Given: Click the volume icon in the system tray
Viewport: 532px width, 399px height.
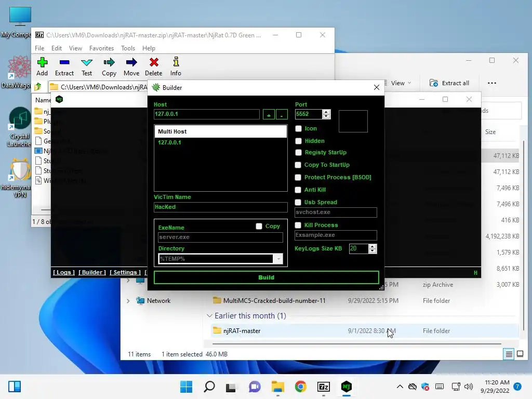Looking at the screenshot, I should (x=468, y=387).
